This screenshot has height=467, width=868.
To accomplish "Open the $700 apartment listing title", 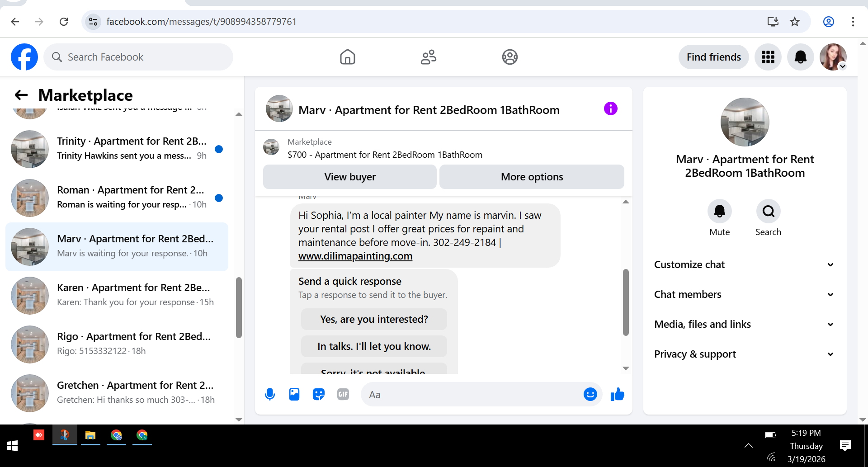I will (x=385, y=155).
